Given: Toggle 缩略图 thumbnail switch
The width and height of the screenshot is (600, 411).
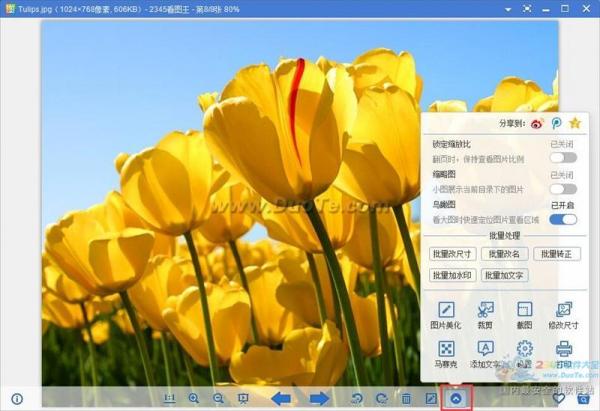Looking at the screenshot, I should click(563, 189).
